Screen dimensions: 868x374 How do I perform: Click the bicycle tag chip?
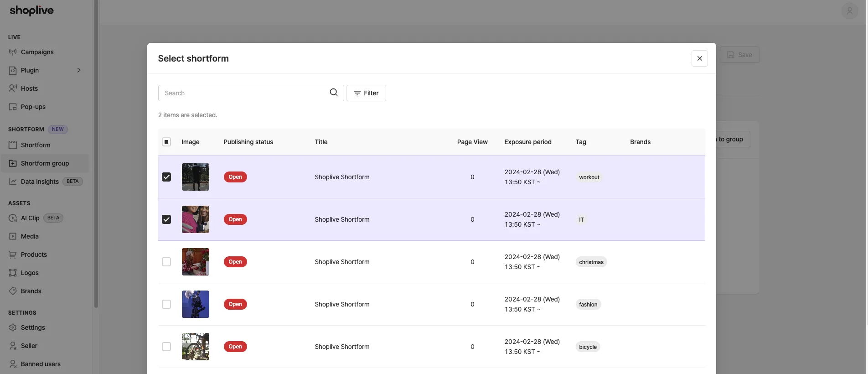click(x=588, y=347)
